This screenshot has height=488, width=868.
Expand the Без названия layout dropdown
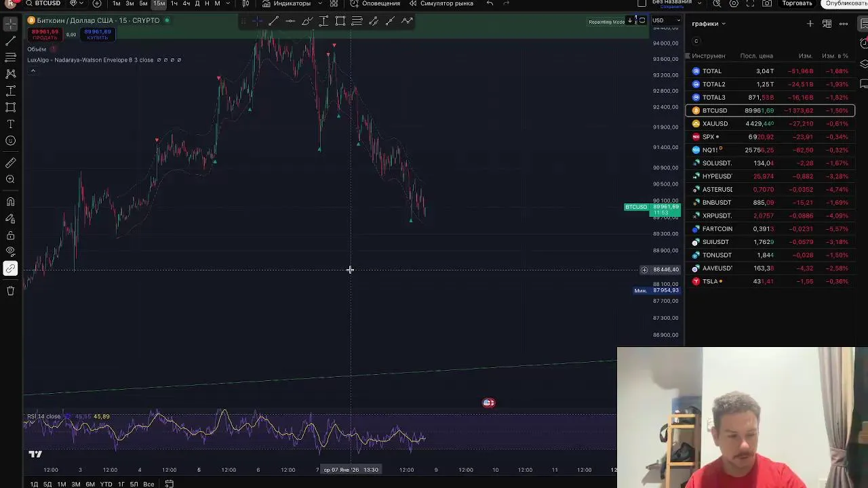699,3
